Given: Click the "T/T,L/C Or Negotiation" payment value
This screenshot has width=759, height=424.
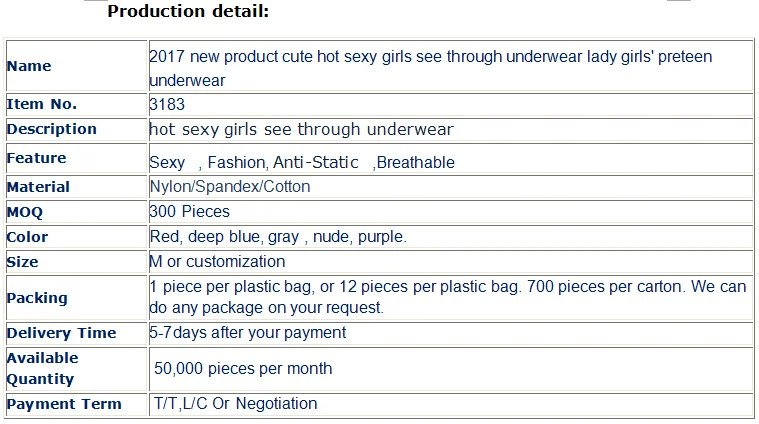Looking at the screenshot, I should 235,404.
